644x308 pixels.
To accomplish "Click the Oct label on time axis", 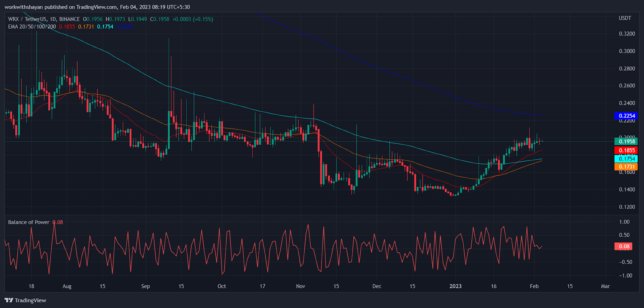I will [222, 286].
